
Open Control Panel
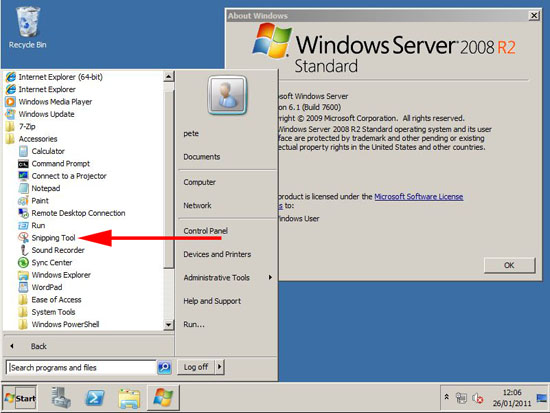(206, 231)
